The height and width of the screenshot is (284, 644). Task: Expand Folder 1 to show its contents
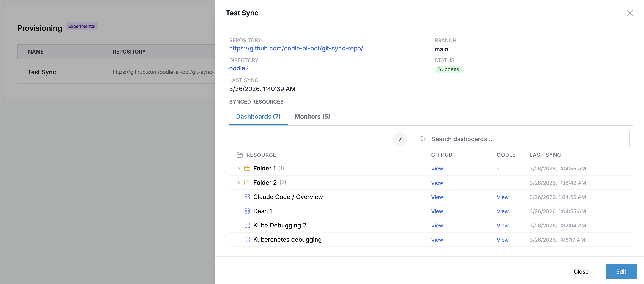click(x=238, y=168)
